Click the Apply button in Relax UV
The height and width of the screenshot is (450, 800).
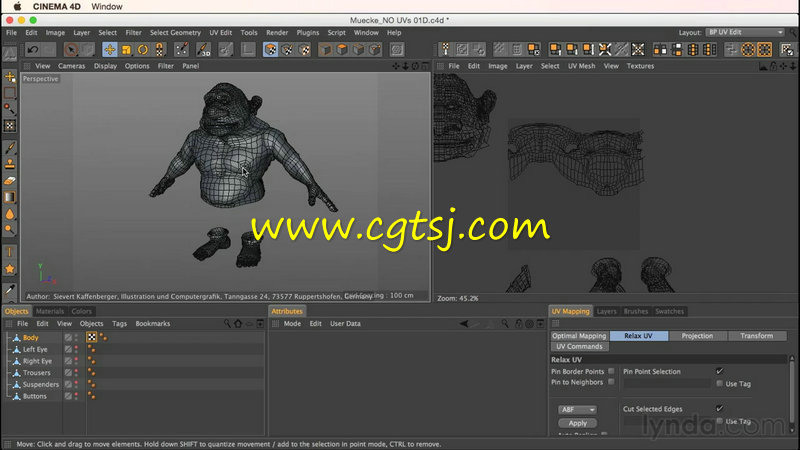click(x=578, y=423)
